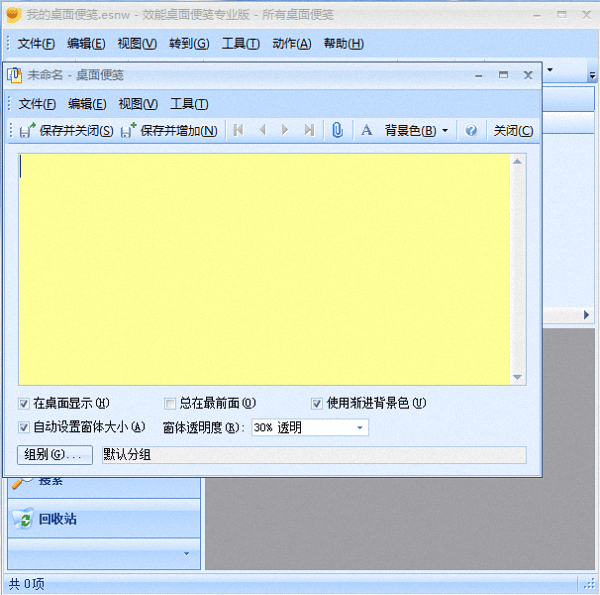The image size is (600, 595).
Task: Expand the 背景色(B) dropdown arrow
Action: coord(445,130)
